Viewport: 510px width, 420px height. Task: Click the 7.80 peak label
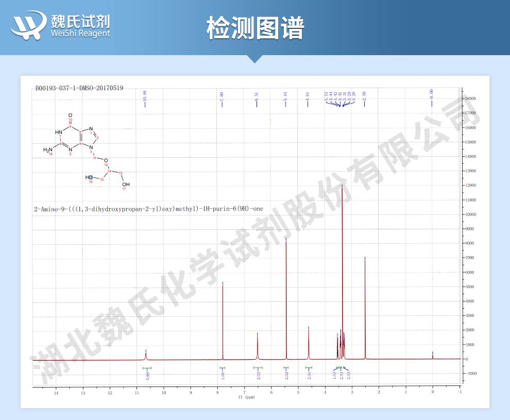coord(222,98)
